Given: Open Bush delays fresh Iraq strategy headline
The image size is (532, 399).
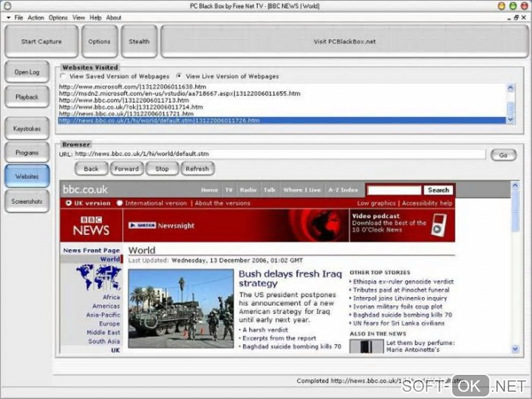Looking at the screenshot, I should coord(290,279).
